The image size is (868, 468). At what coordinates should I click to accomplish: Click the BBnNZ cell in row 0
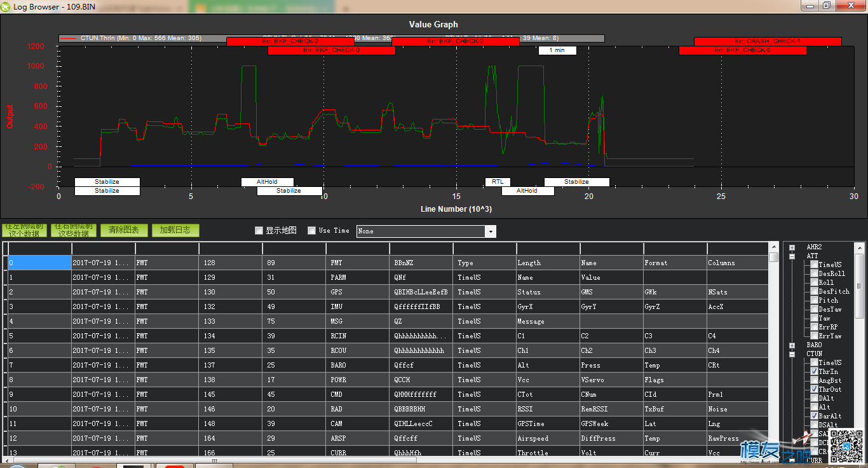(x=421, y=263)
